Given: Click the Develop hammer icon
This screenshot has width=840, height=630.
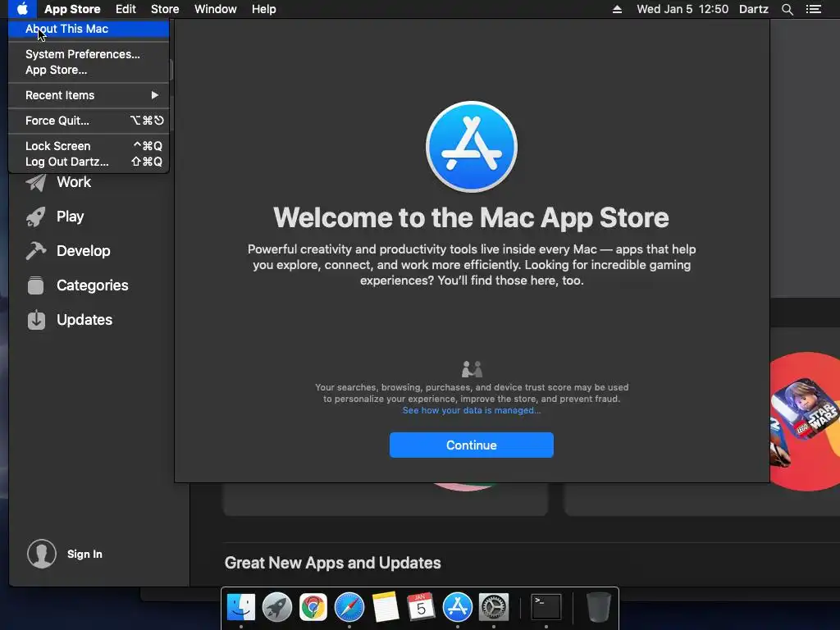Looking at the screenshot, I should tap(36, 251).
